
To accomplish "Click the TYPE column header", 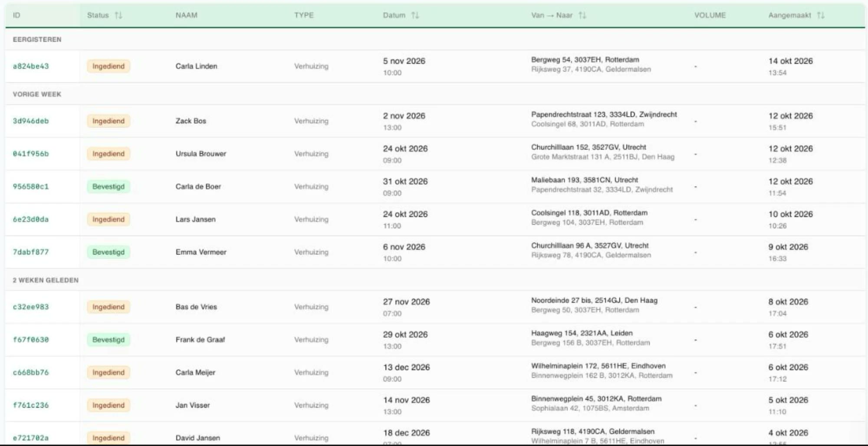I will click(x=304, y=15).
